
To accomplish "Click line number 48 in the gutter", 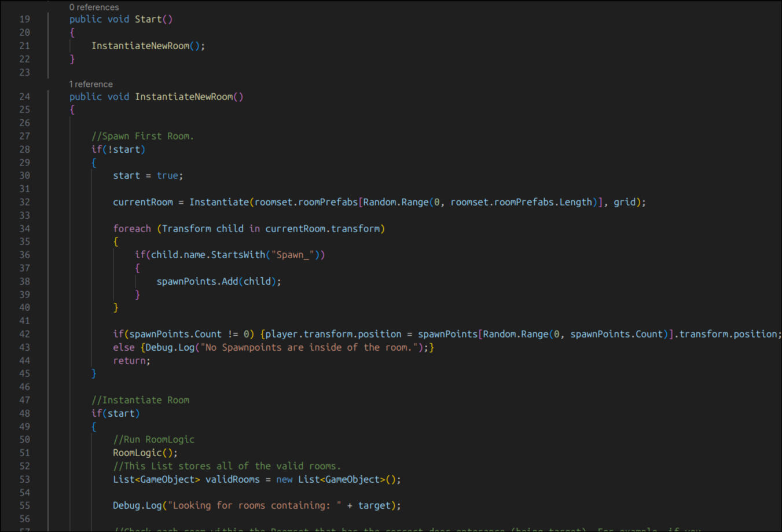I will pos(24,413).
